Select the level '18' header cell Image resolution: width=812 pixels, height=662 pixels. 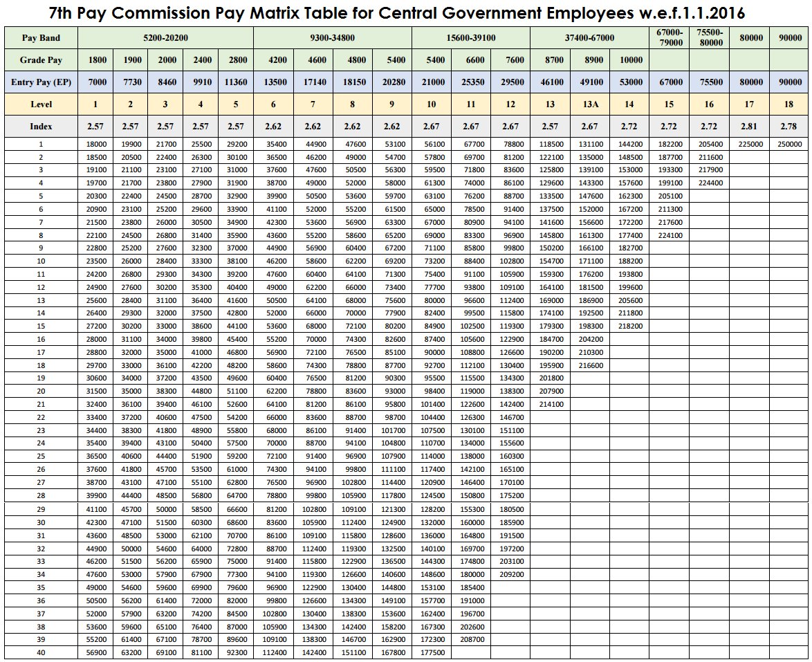(x=788, y=104)
